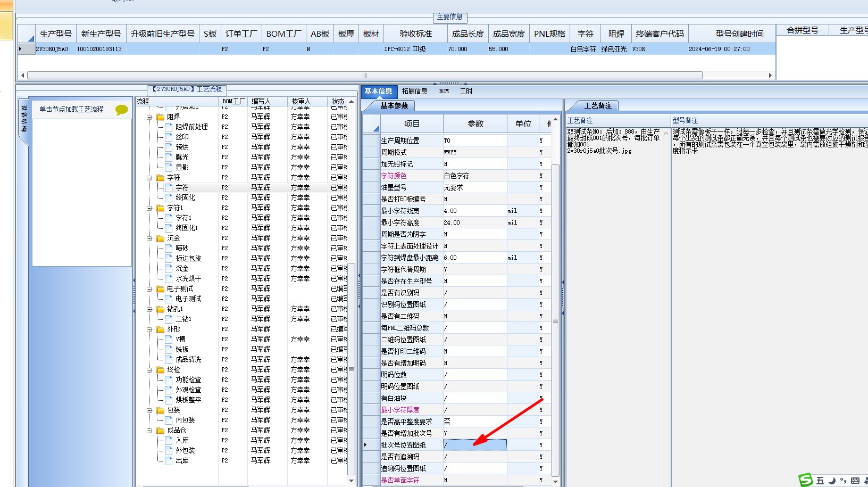Switch to the 拓展信息 tab

tap(414, 92)
